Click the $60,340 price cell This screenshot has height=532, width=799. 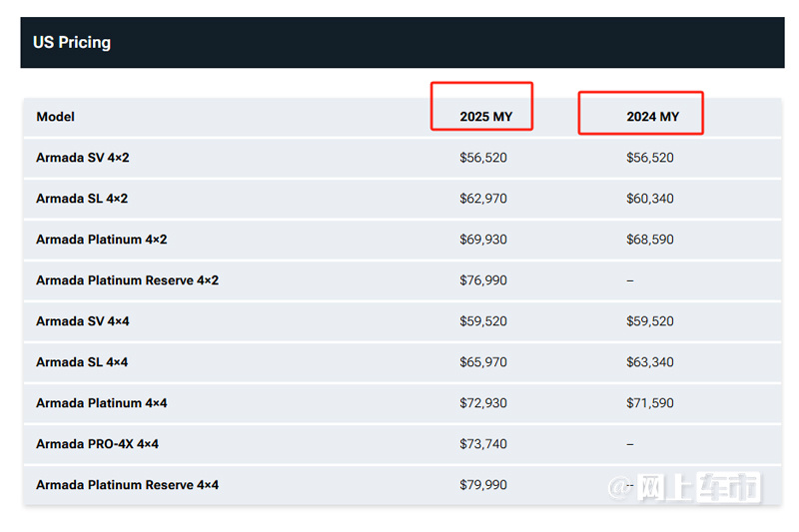650,199
